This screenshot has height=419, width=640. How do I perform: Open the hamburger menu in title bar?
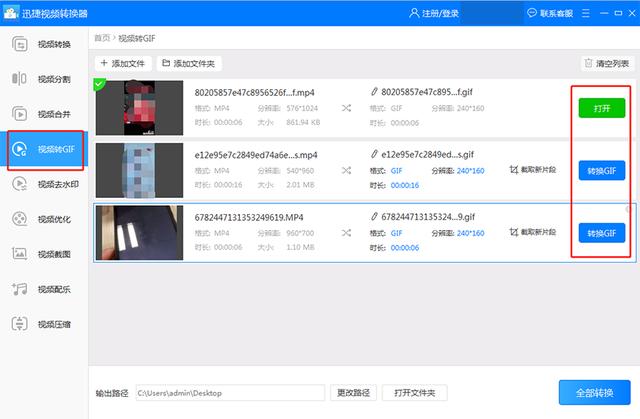pos(585,13)
